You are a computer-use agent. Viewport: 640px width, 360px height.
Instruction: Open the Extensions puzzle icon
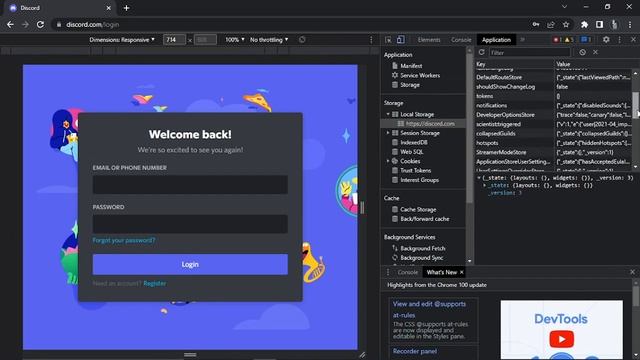tap(584, 24)
